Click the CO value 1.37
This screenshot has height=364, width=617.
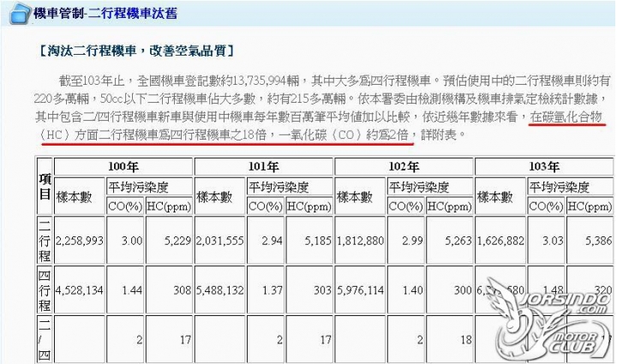click(273, 290)
